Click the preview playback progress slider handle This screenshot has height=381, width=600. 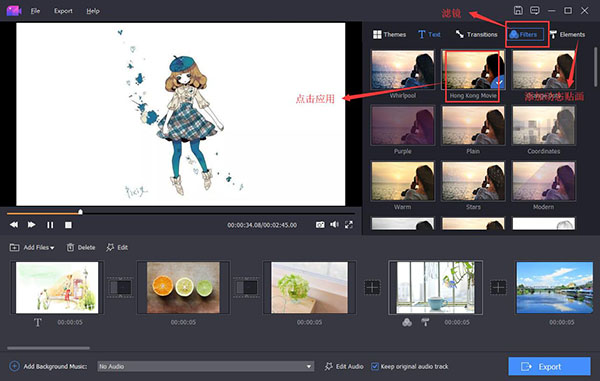80,212
